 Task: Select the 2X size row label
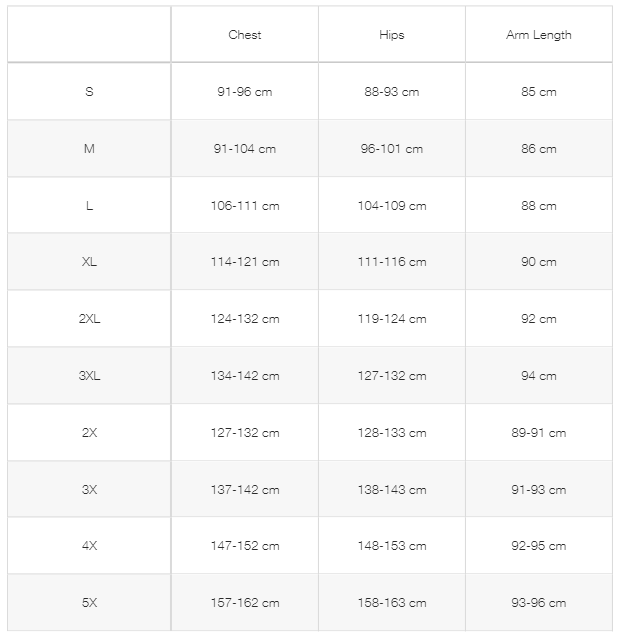[89, 433]
